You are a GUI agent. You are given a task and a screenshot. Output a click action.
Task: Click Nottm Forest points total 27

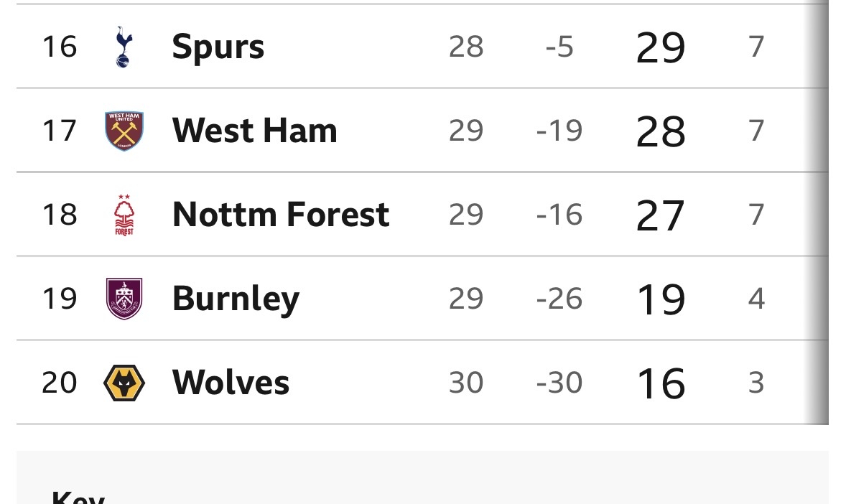coord(661,216)
